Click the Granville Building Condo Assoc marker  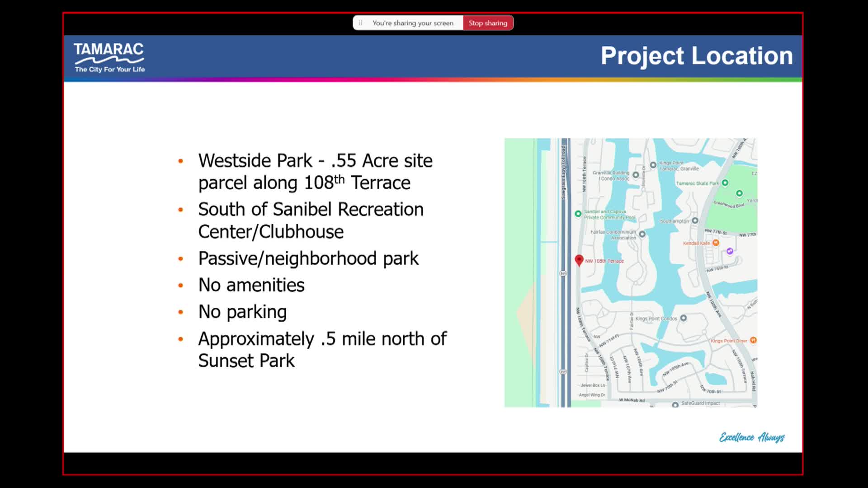pyautogui.click(x=636, y=175)
